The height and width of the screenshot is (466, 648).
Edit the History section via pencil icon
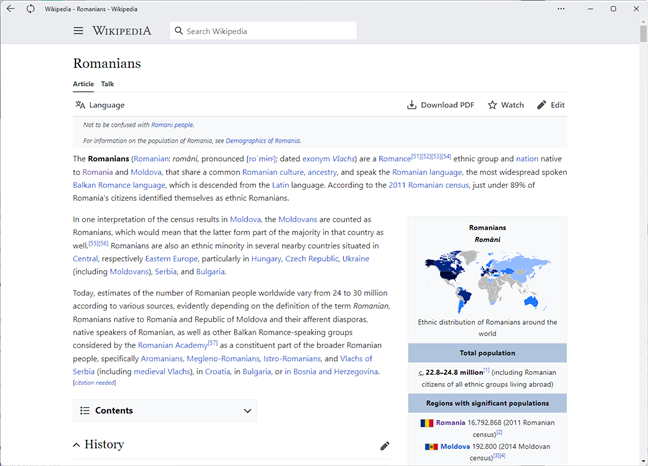(x=385, y=445)
